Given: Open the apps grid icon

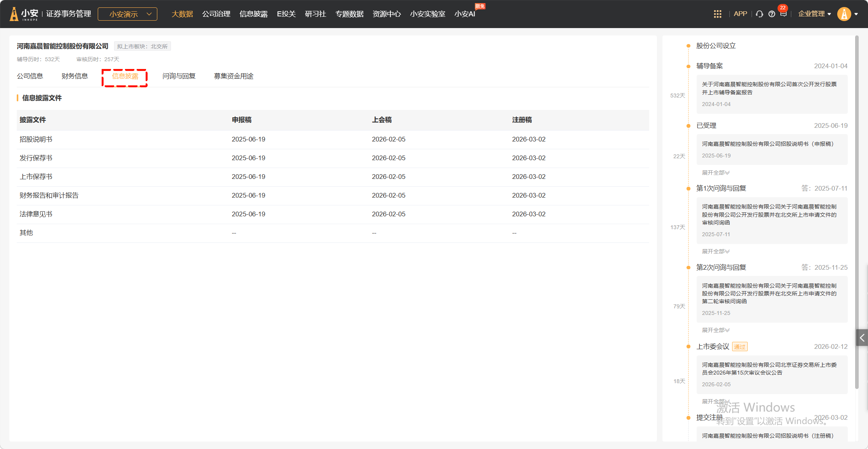Looking at the screenshot, I should click(x=717, y=14).
